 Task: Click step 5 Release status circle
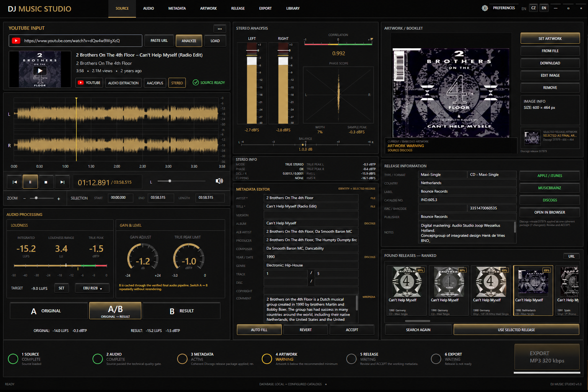click(x=351, y=359)
